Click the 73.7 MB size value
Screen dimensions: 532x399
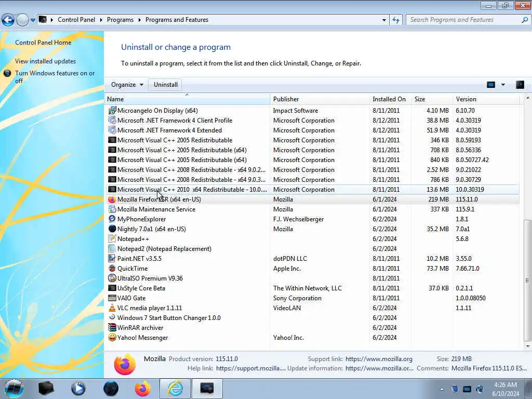pos(437,269)
